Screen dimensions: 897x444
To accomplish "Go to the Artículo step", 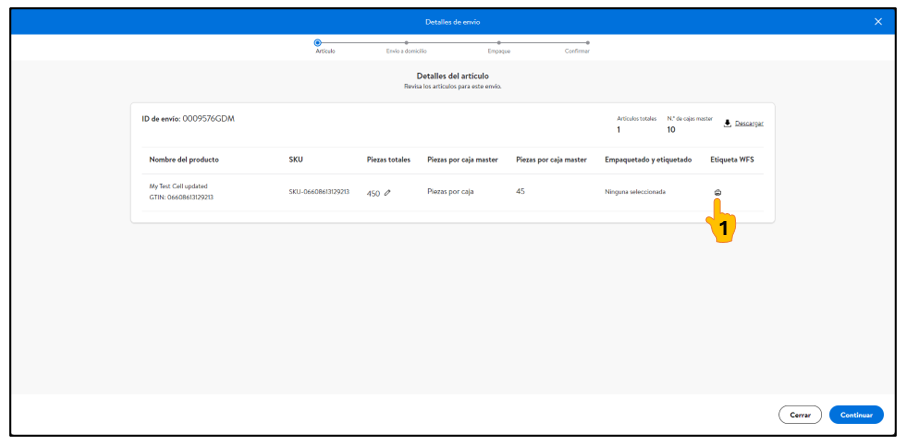I will point(318,42).
